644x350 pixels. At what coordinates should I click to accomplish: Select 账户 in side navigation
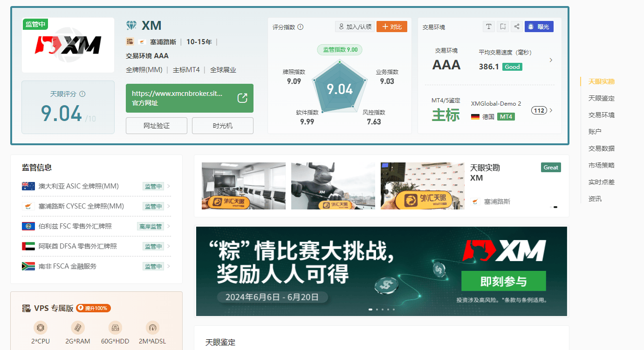(x=595, y=132)
